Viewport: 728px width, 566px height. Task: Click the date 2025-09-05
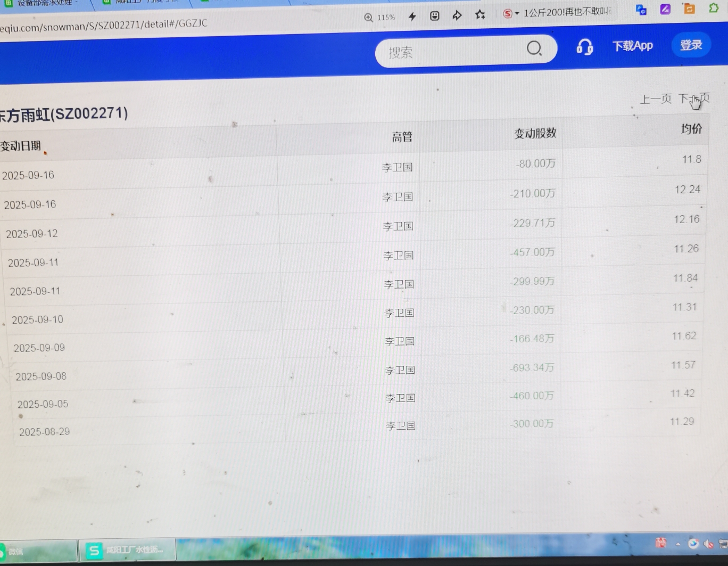pyautogui.click(x=43, y=404)
